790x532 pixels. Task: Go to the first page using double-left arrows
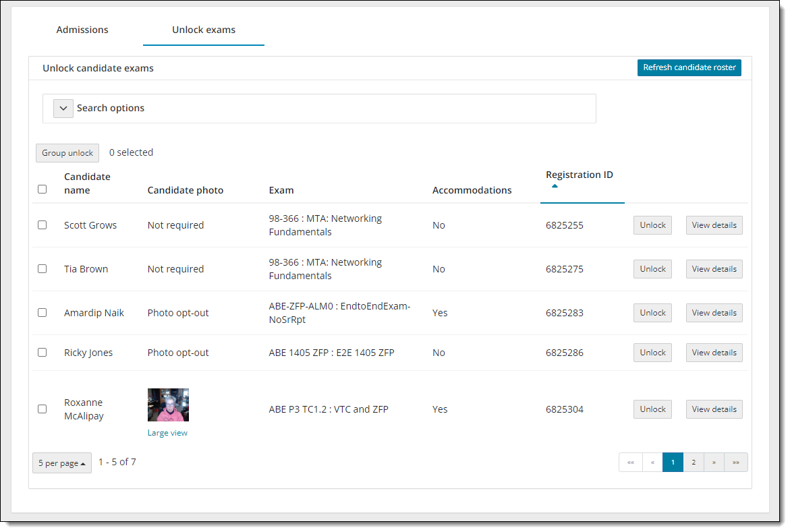630,463
